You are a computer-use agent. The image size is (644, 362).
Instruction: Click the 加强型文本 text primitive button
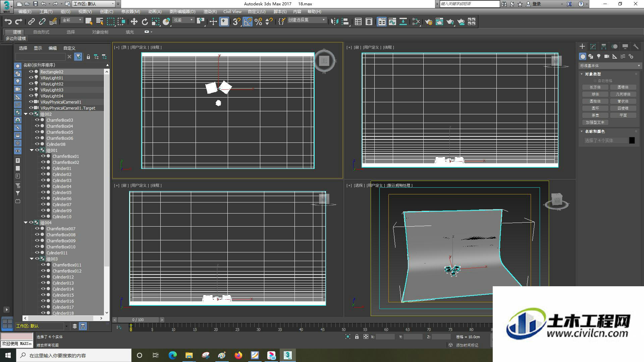click(595, 122)
